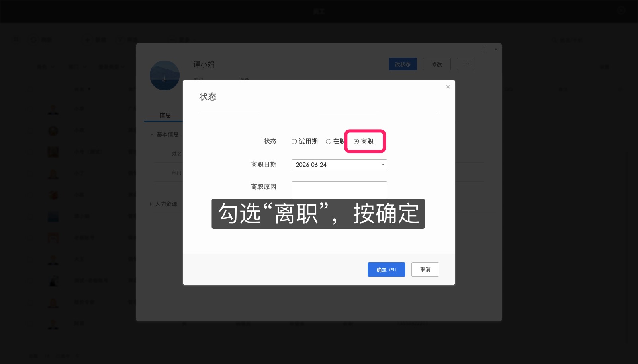638x364 pixels.
Task: Click the 离职原因 text area
Action: [x=339, y=204]
